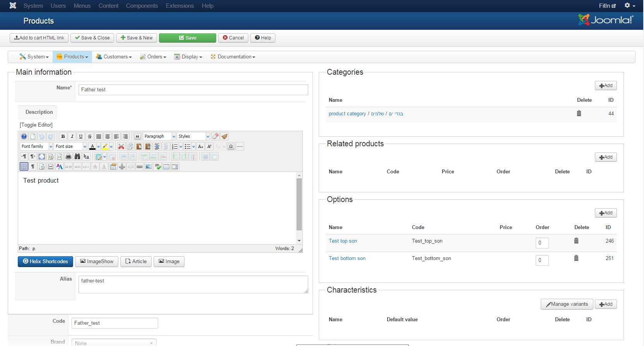Screen dimensions: 644x346
Task: Expand the numbered list style arrow
Action: click(x=181, y=146)
